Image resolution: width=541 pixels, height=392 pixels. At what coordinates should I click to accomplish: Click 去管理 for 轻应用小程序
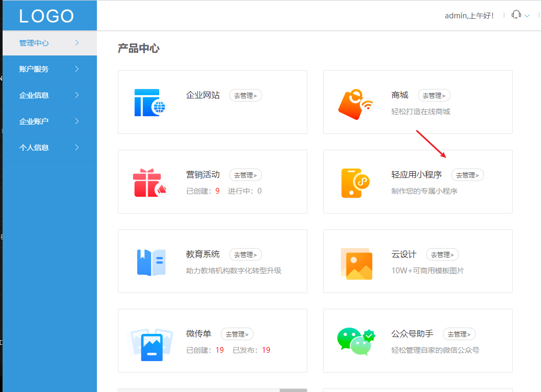click(467, 175)
